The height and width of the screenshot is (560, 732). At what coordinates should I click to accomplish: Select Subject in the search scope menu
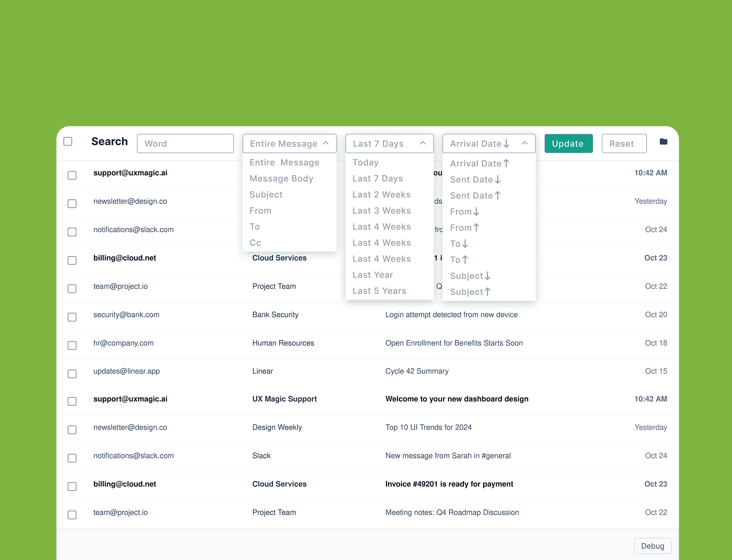pyautogui.click(x=266, y=195)
